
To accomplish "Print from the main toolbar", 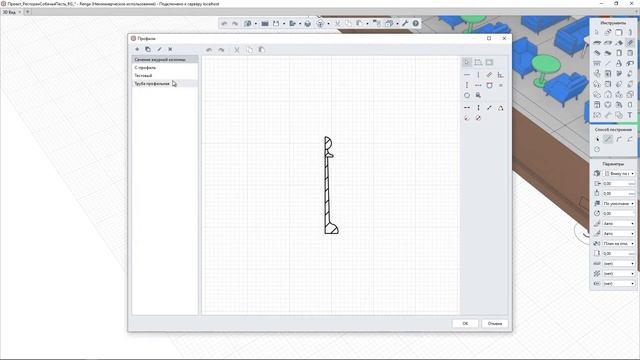I will [x=308, y=24].
